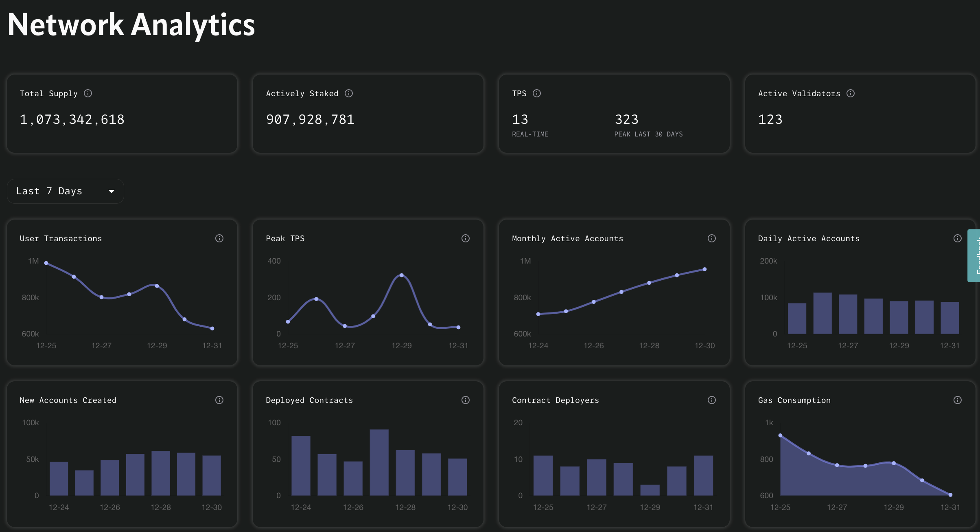Click the New Accounts Created info icon
The image size is (980, 532).
[x=219, y=400]
